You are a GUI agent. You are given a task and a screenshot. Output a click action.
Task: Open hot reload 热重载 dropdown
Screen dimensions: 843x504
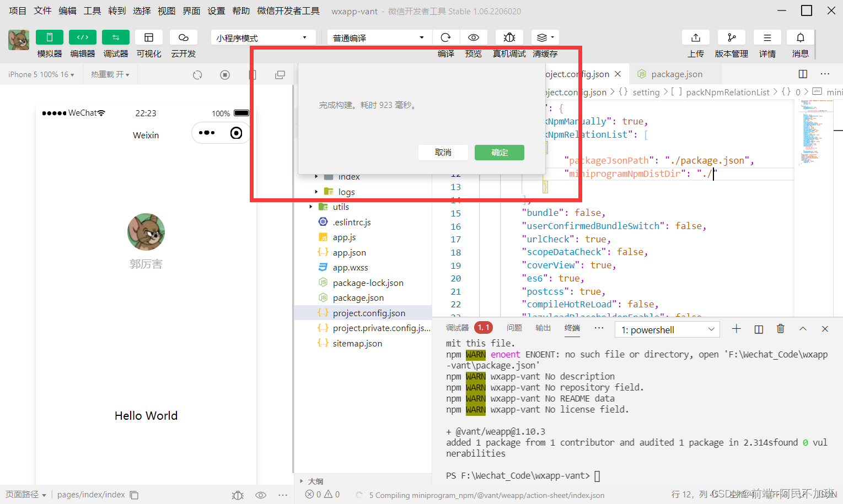click(x=110, y=74)
